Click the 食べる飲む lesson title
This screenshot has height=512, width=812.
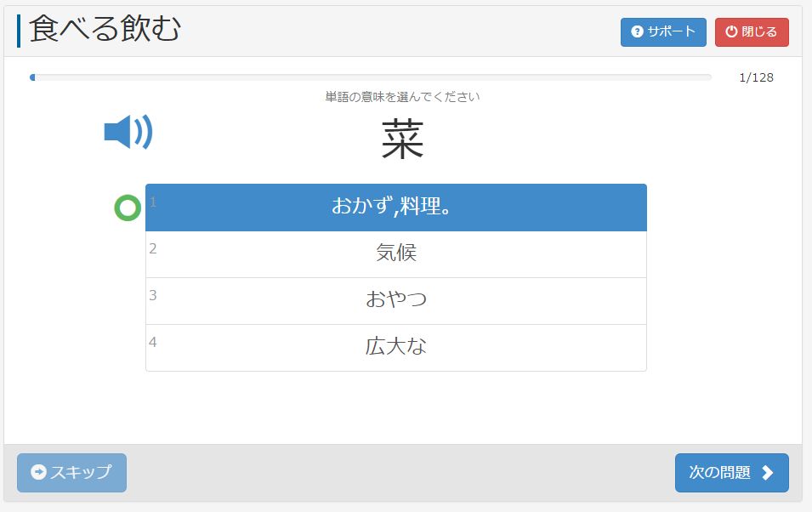[x=105, y=30]
